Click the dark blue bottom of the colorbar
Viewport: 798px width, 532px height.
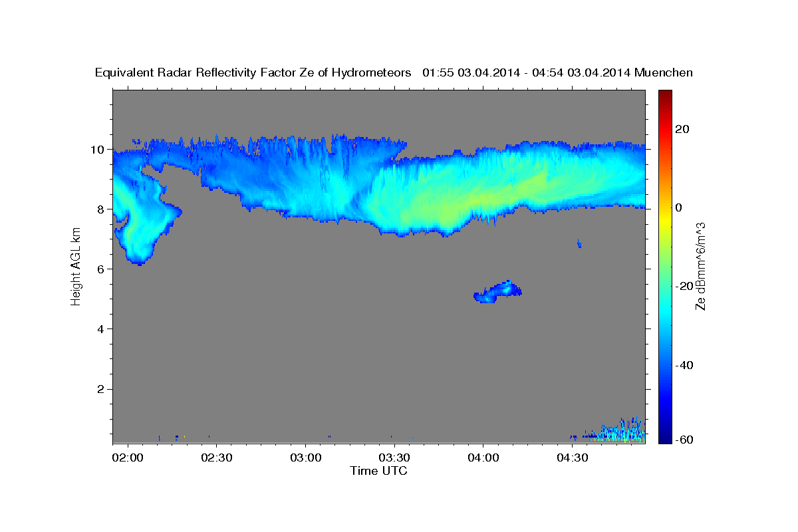(x=664, y=434)
